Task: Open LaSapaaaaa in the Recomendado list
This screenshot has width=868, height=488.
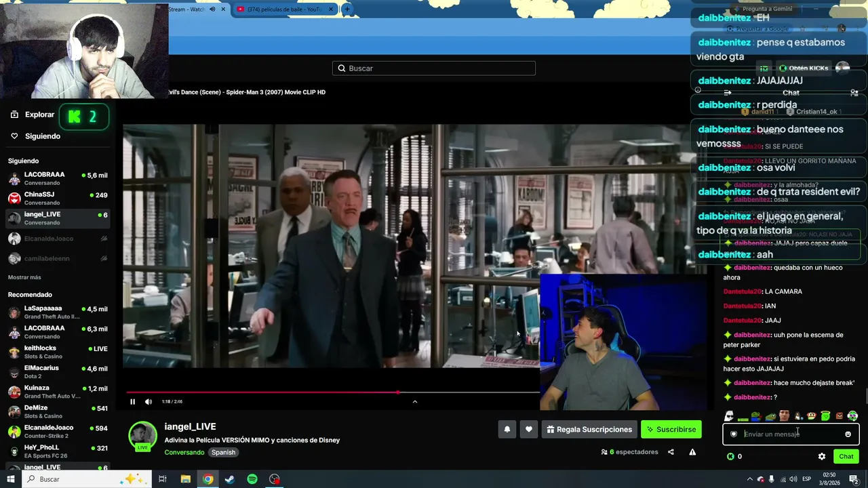Action: [58, 312]
